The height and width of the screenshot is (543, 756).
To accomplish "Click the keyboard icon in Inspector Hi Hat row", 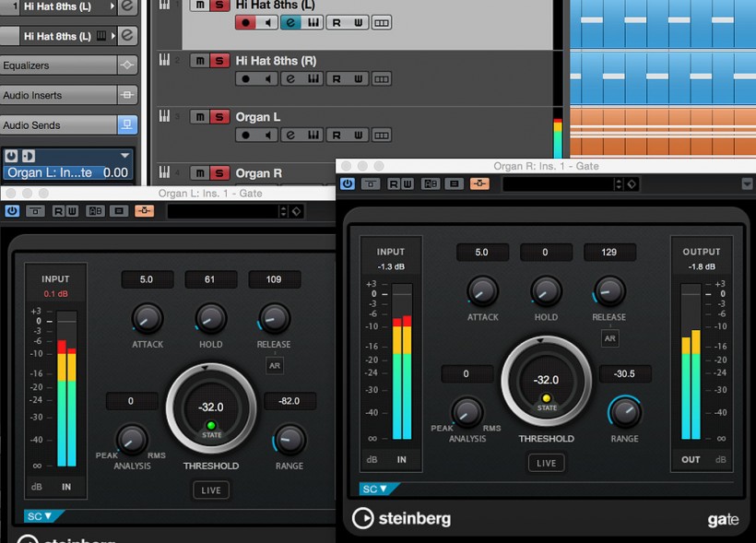I will click(x=101, y=36).
